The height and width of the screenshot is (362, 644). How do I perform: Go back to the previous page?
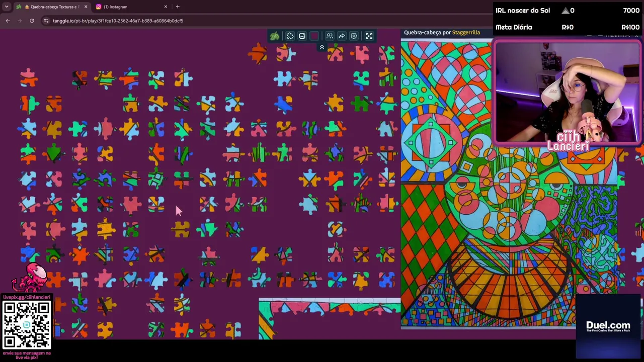8,21
